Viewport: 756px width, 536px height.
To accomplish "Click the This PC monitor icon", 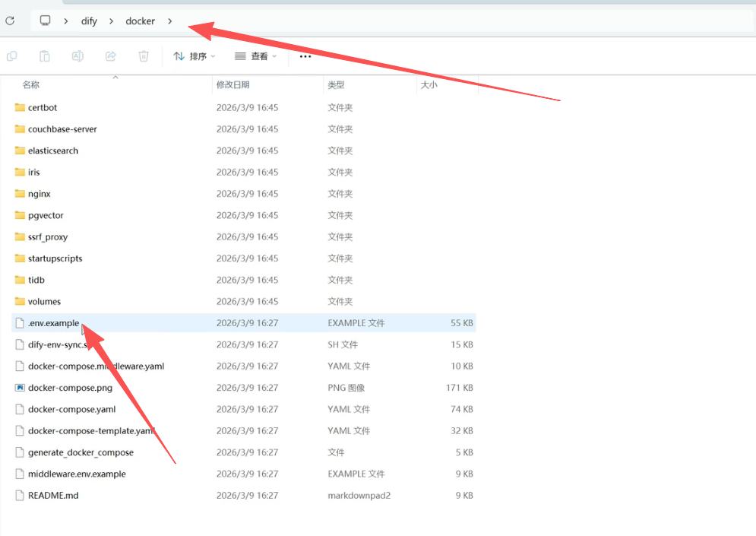I will [x=45, y=21].
